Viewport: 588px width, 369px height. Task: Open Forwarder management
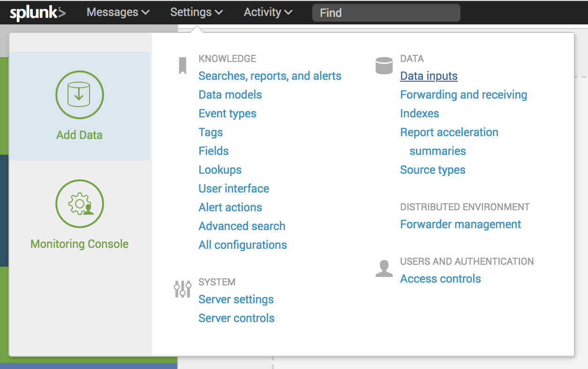(460, 224)
